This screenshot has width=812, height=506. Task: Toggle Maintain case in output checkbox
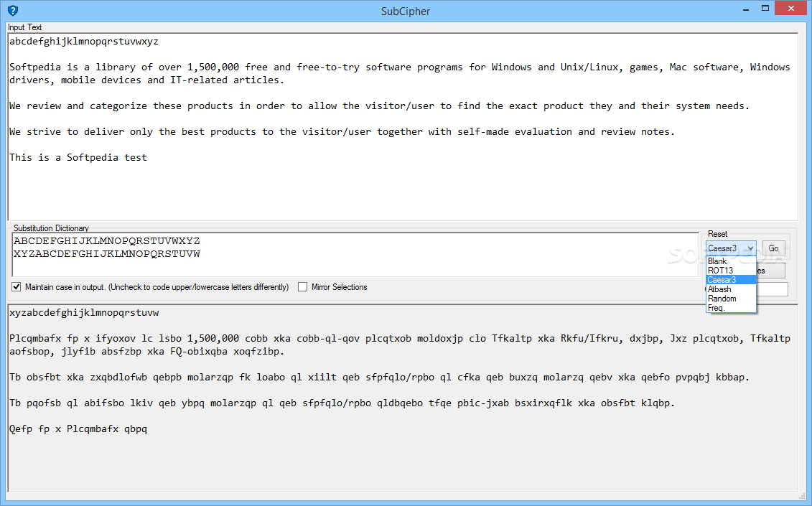(17, 287)
